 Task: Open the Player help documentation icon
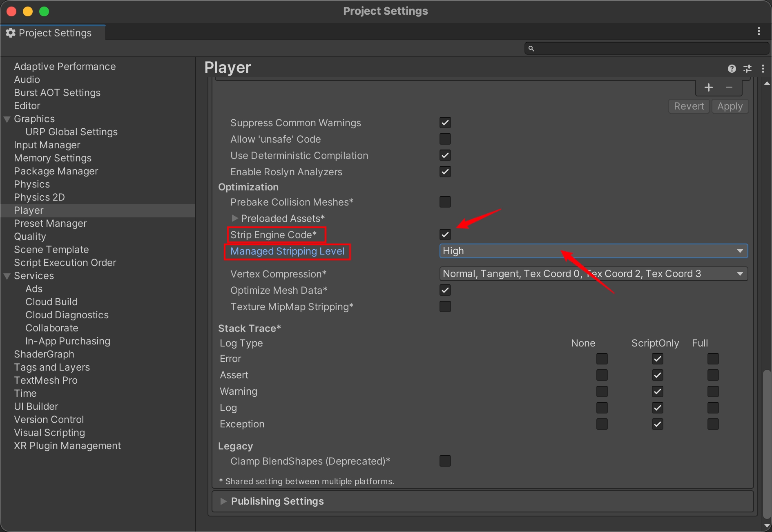[732, 69]
